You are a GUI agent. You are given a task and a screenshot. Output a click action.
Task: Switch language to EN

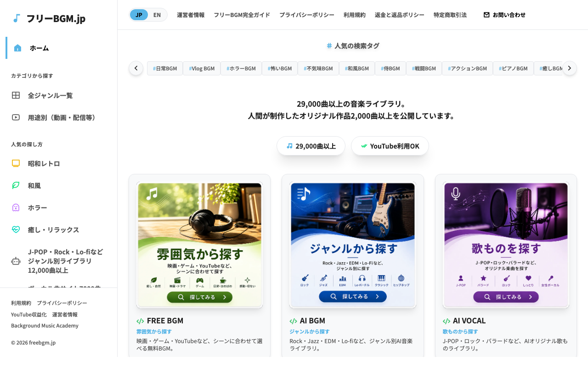pyautogui.click(x=157, y=15)
